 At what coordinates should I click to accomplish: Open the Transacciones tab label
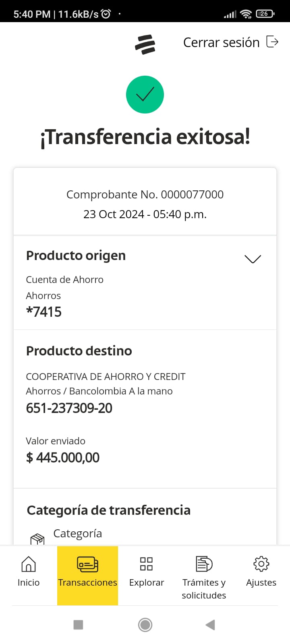[87, 582]
